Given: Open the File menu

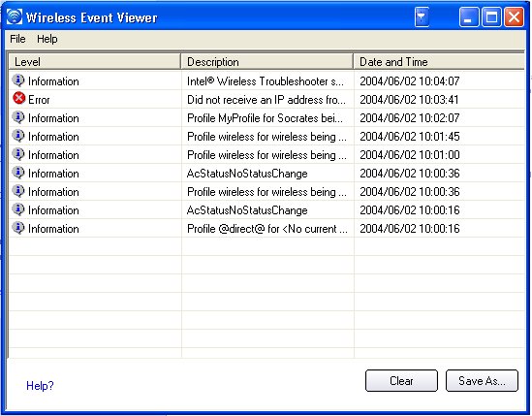Looking at the screenshot, I should (17, 39).
